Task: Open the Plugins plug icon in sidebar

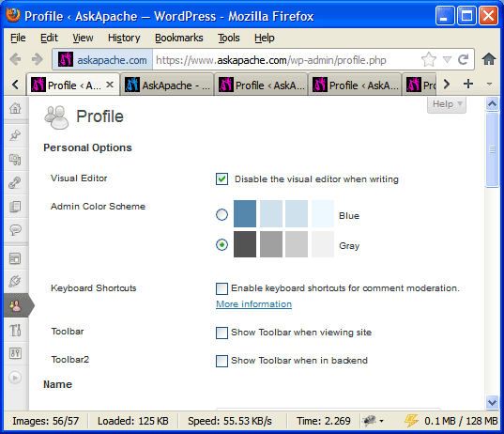Action: click(x=15, y=281)
